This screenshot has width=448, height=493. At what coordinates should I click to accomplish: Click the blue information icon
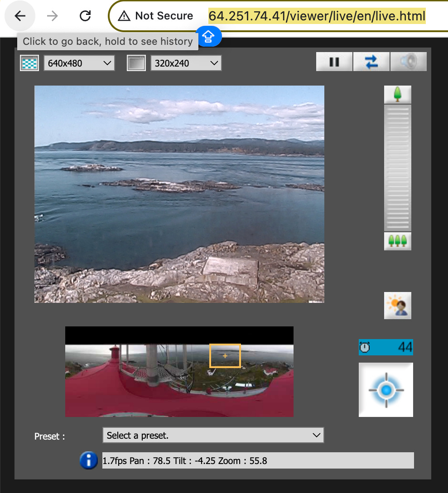89,460
